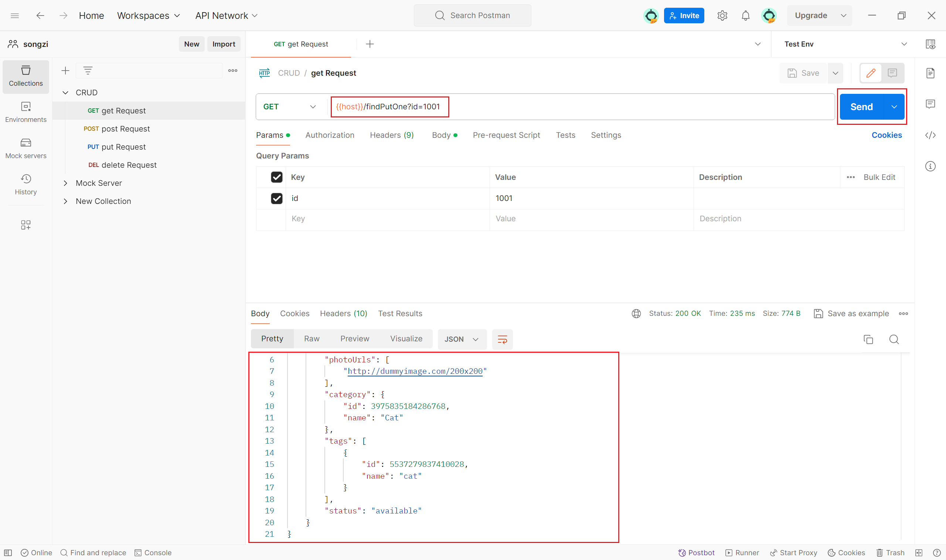Open the JSON format dropdown

tap(462, 339)
